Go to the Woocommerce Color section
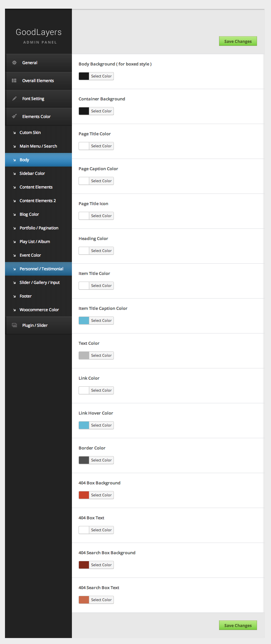The height and width of the screenshot is (644, 271). [x=39, y=310]
